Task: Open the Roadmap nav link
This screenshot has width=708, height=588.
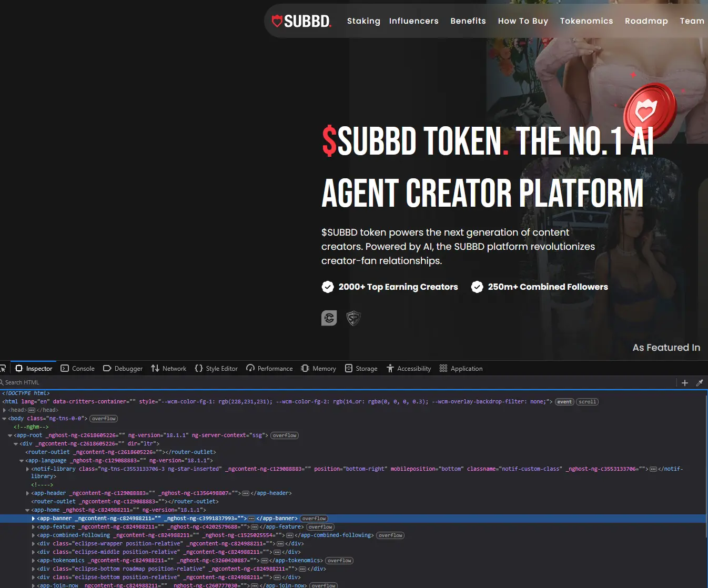Action: (x=646, y=21)
